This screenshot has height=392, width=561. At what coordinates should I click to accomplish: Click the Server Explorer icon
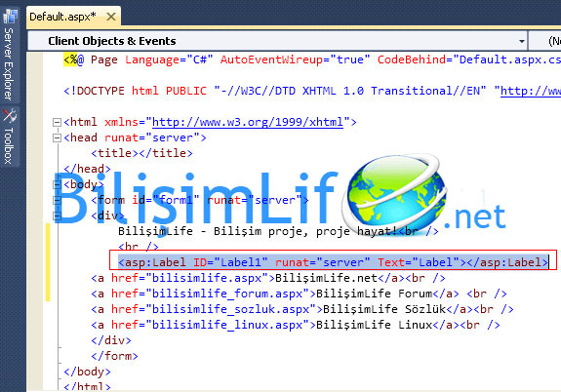[10, 16]
